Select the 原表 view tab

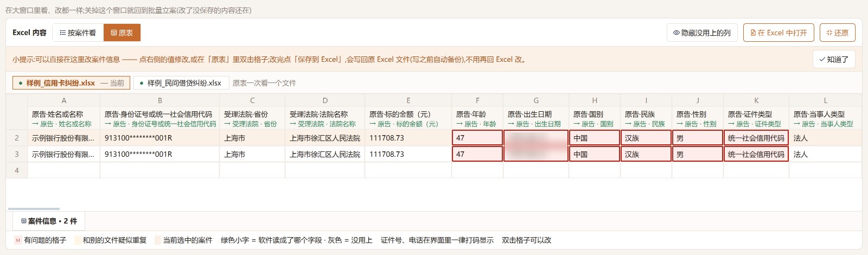[x=122, y=33]
